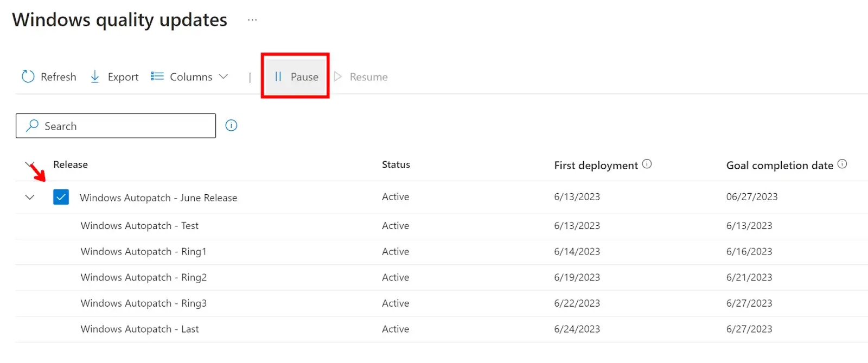Click first deployment date 6/14/2023

577,251
